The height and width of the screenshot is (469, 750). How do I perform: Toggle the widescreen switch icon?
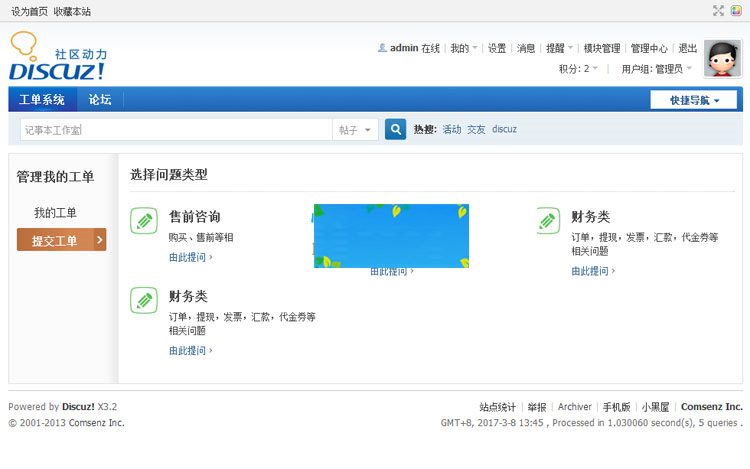click(718, 11)
